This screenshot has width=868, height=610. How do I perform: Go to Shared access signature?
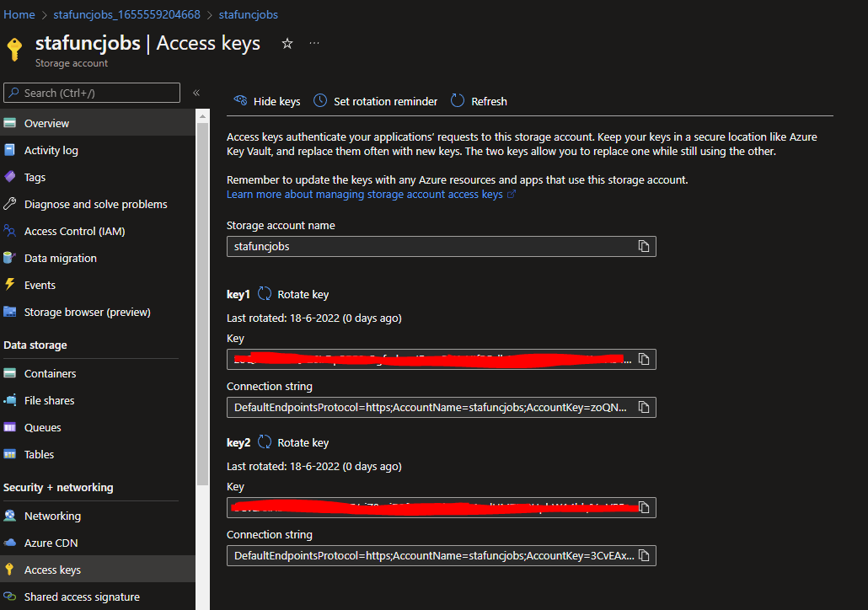(x=82, y=597)
